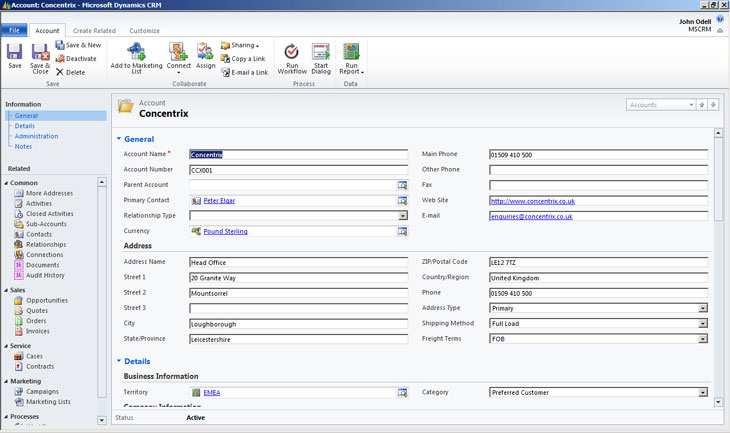Collapse the Sales group

(x=7, y=290)
